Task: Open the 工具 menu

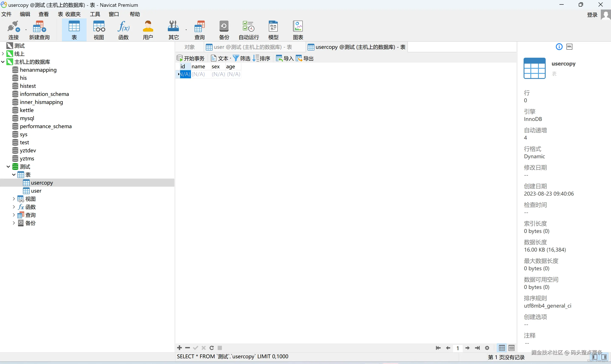Action: click(x=95, y=14)
